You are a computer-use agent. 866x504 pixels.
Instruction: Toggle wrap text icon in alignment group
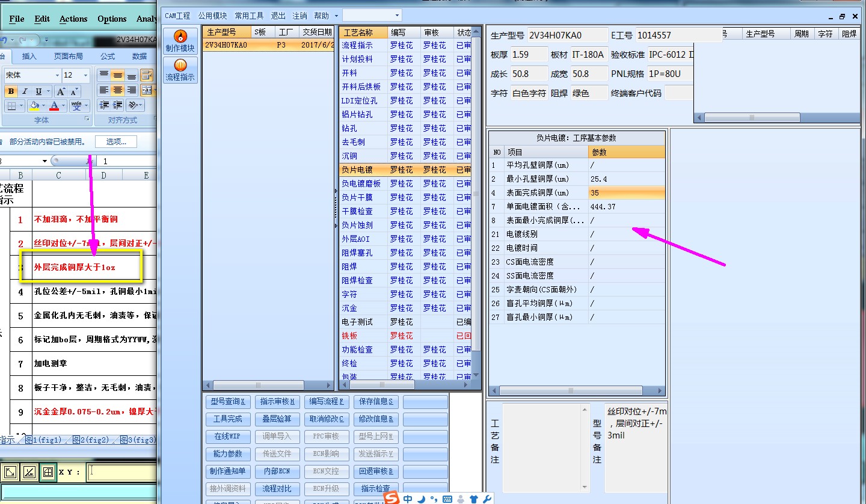coord(147,75)
